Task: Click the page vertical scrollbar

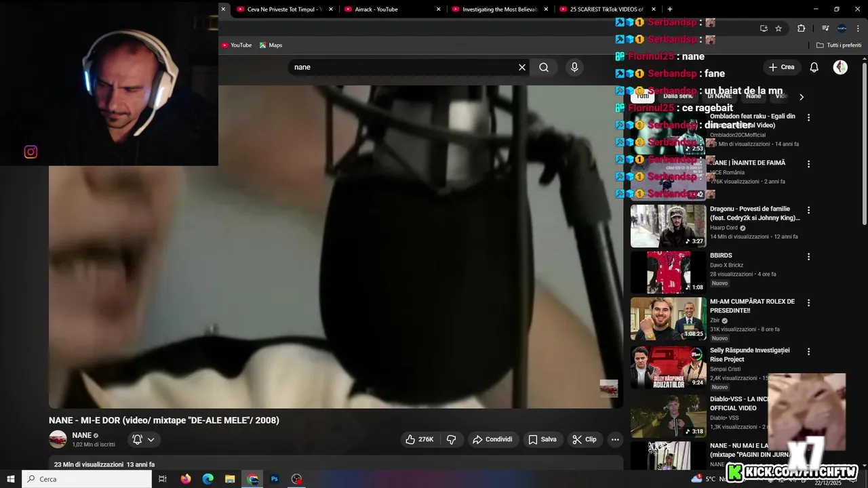Action: tap(865, 144)
